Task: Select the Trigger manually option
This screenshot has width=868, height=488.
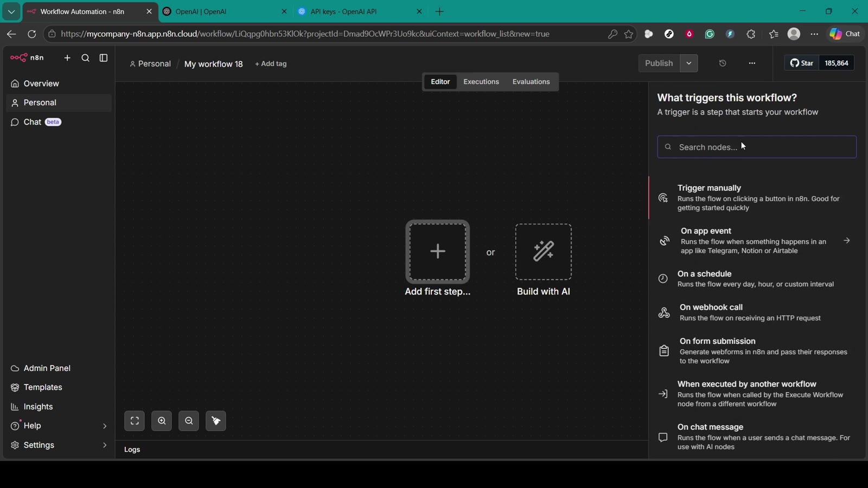Action: tap(757, 198)
